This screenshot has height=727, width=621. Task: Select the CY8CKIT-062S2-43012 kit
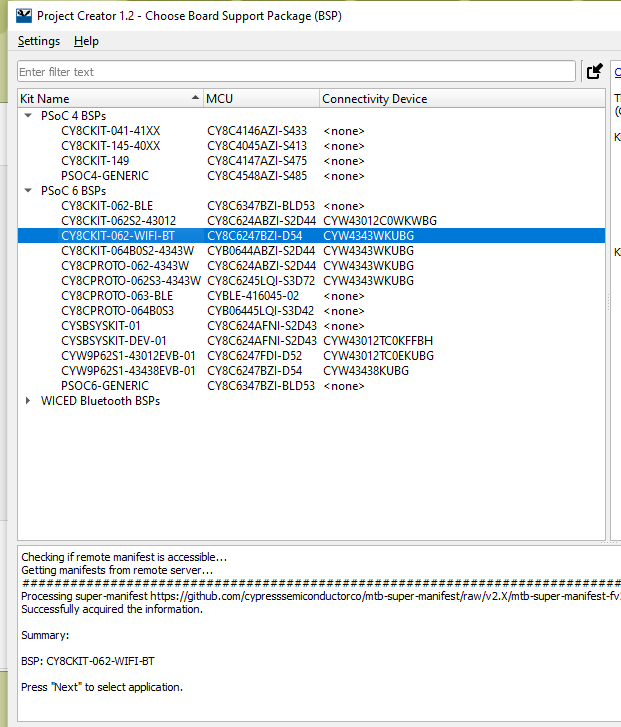pos(119,221)
